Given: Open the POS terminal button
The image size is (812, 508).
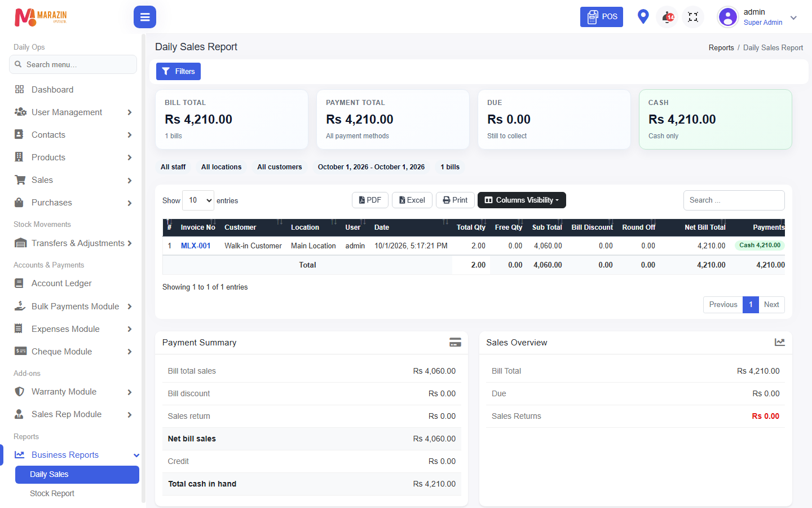Looking at the screenshot, I should point(602,17).
